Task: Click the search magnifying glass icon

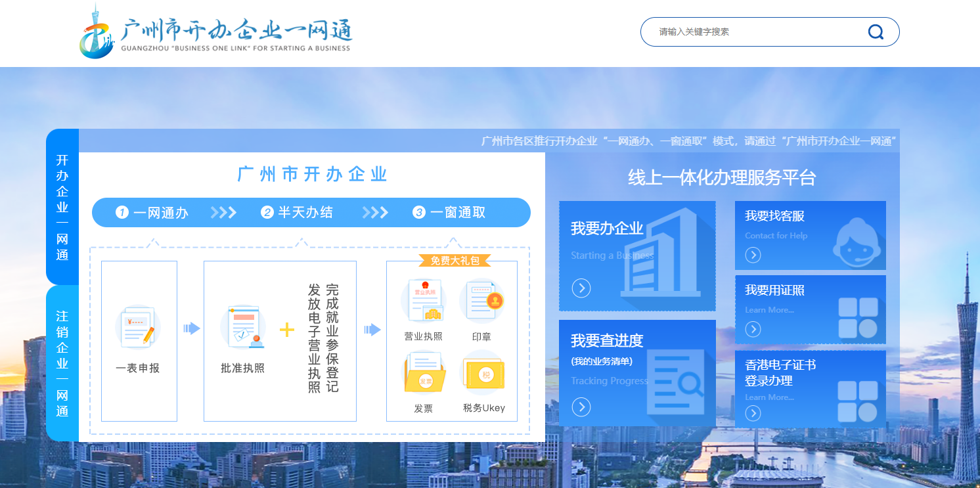Action: pyautogui.click(x=876, y=31)
